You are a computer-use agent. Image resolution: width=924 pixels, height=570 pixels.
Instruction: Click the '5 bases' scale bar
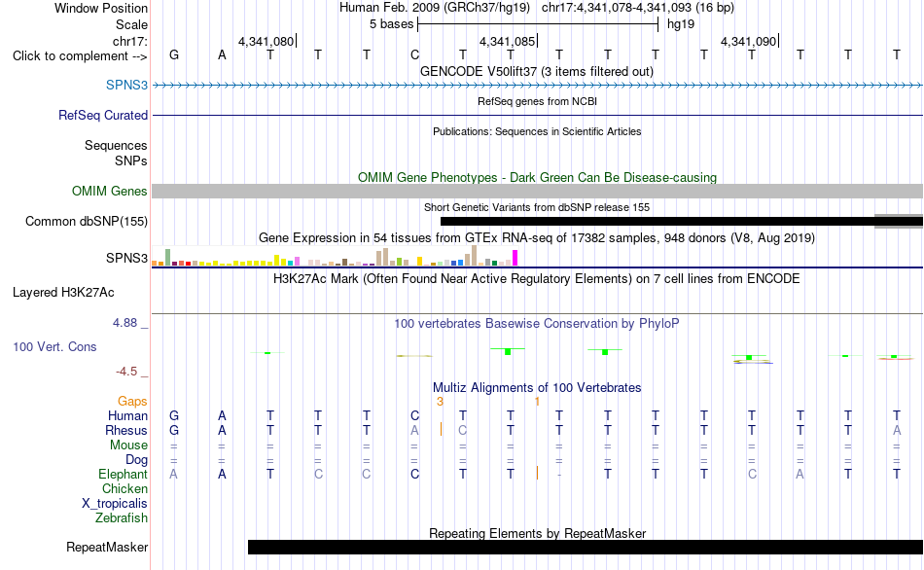(538, 24)
